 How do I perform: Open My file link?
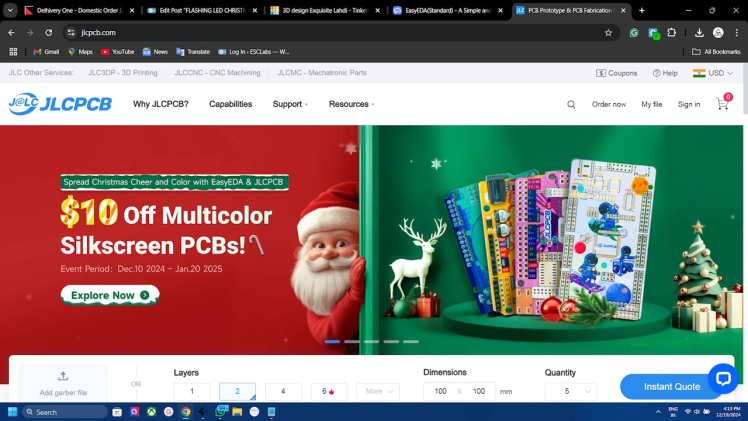pyautogui.click(x=652, y=104)
